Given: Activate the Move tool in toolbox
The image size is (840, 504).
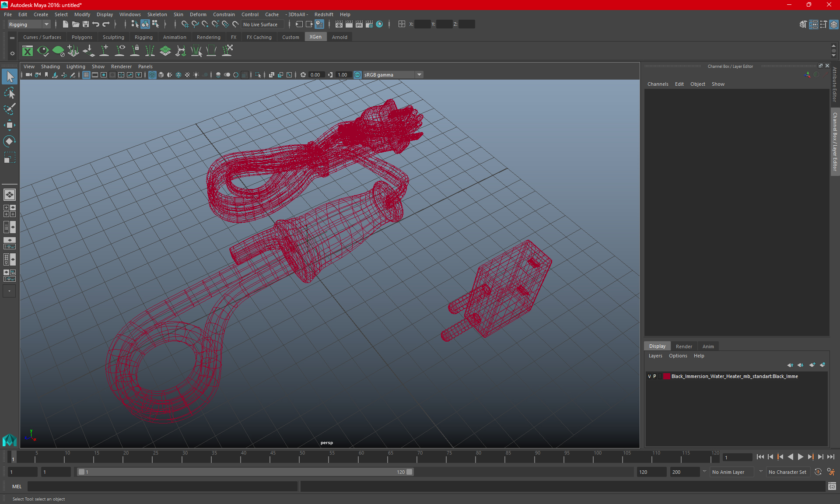Looking at the screenshot, I should point(10,125).
